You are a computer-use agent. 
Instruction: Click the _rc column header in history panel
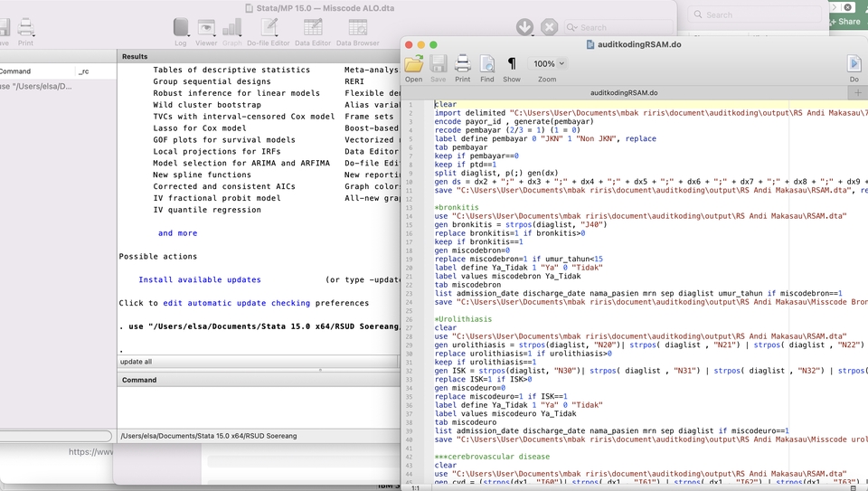(83, 71)
